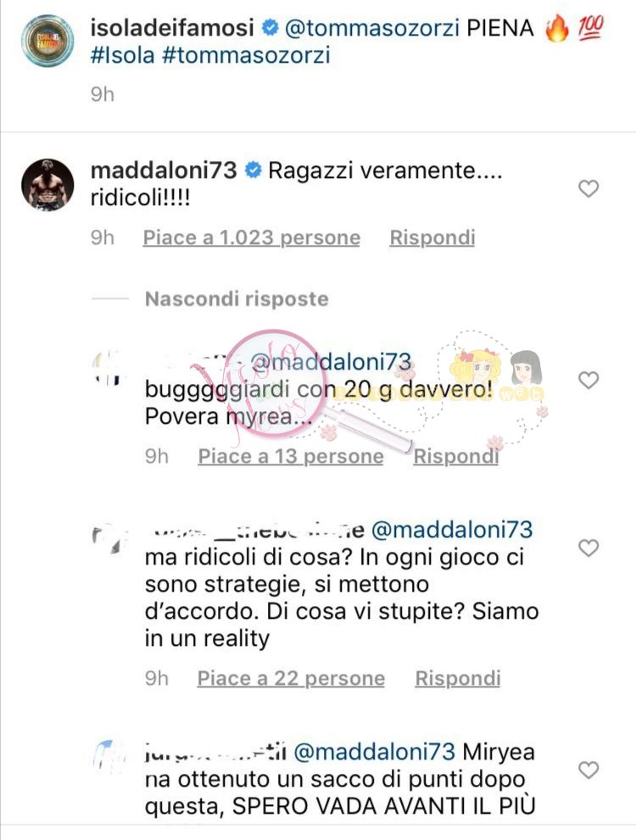Open the @maddaloni73 mention in the Miryea reply

point(375,752)
